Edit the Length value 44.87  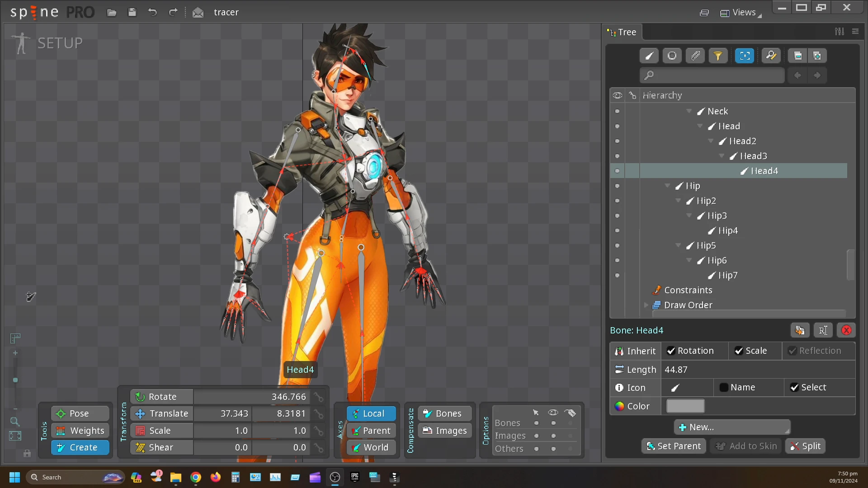coord(758,370)
